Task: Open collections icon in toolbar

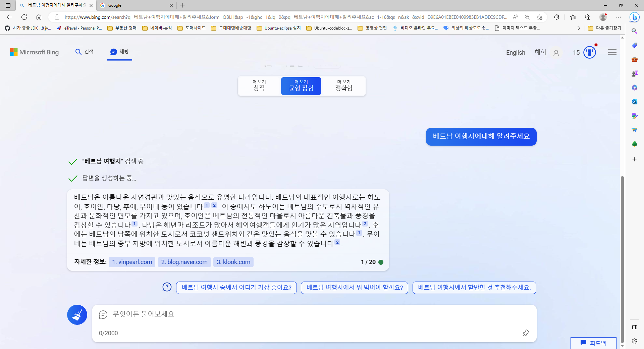Action: point(588,17)
